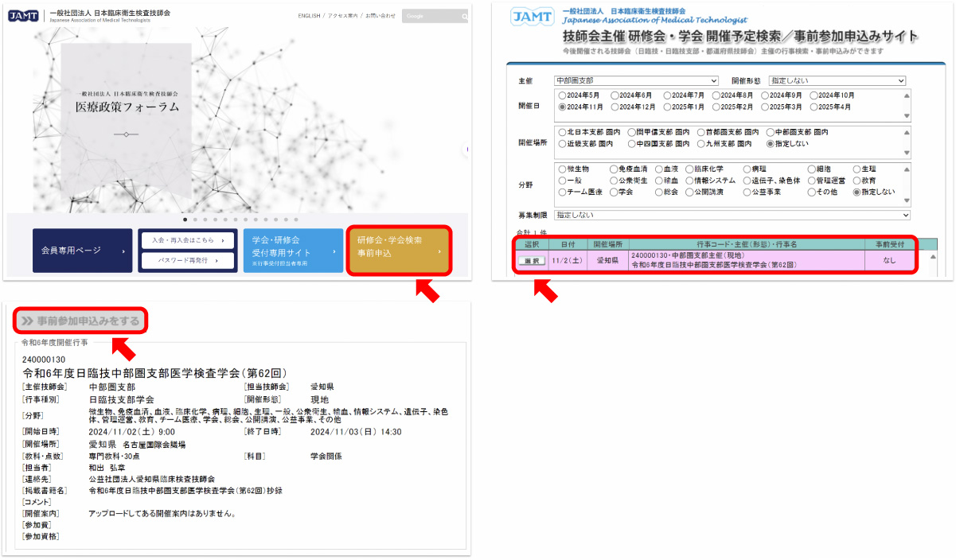Click the JAMT logo on the homepage header
This screenshot has height=560, width=956.
pyautogui.click(x=23, y=15)
